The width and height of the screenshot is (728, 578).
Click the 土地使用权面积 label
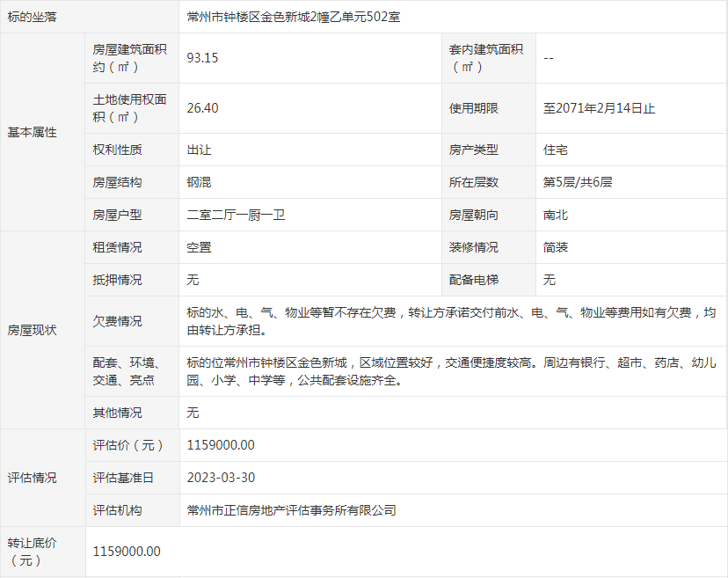pyautogui.click(x=129, y=108)
